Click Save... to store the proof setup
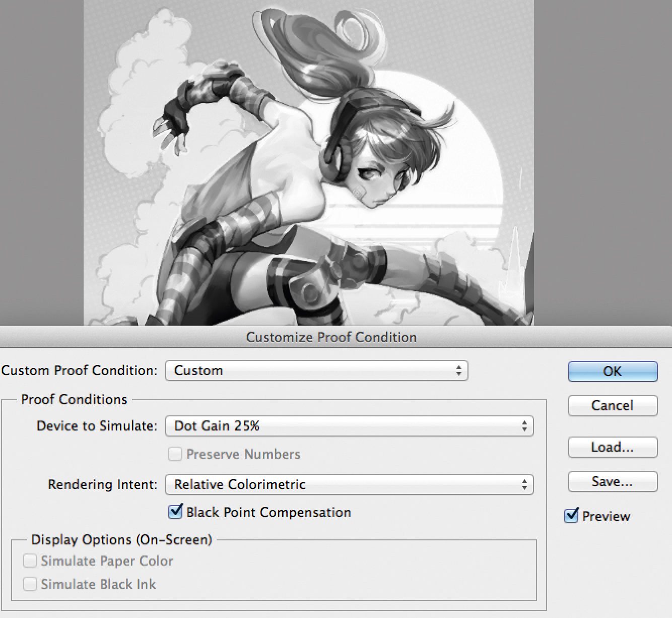This screenshot has width=672, height=618. (612, 481)
